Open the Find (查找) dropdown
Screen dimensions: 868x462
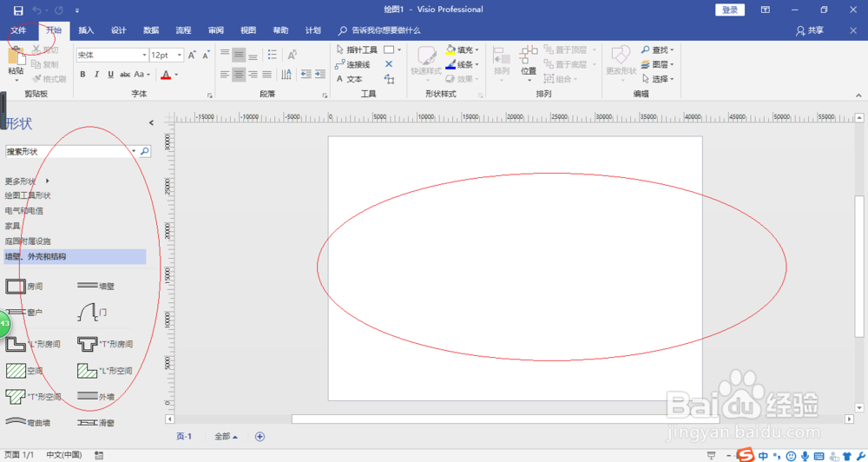(x=658, y=49)
